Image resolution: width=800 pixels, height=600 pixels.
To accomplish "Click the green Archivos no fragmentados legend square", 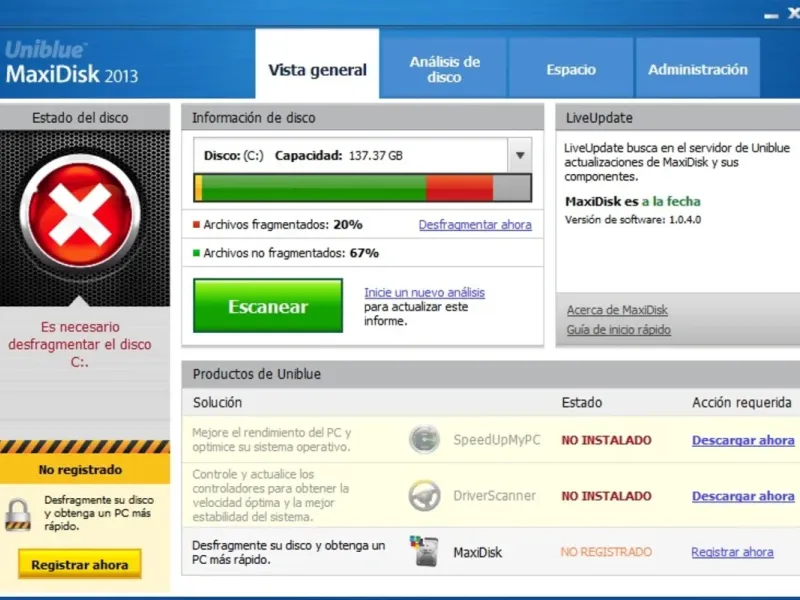I will click(x=196, y=253).
